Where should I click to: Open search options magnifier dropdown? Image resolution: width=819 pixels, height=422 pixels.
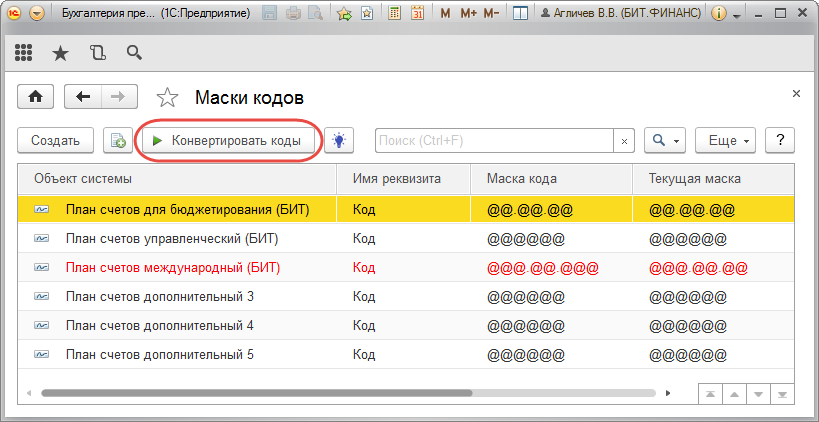(664, 141)
